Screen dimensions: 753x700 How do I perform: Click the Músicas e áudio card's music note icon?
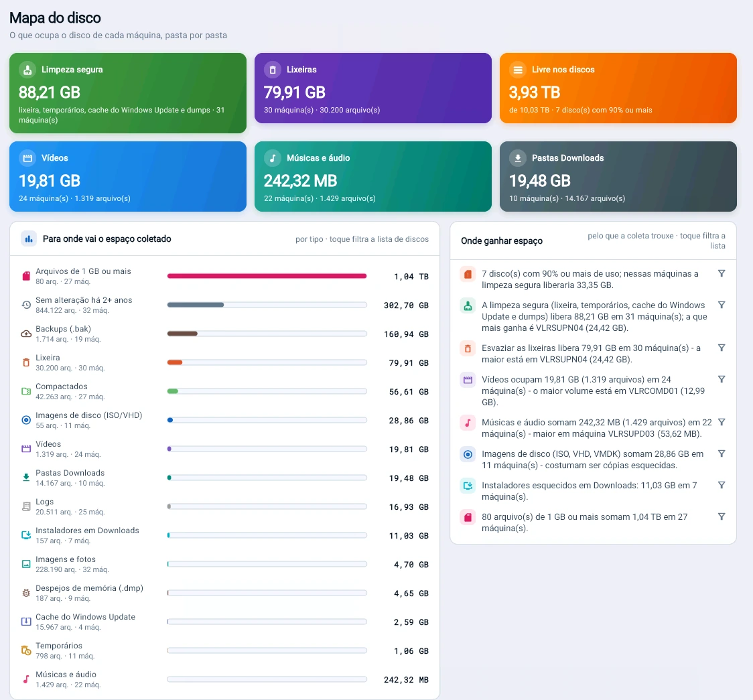[272, 158]
